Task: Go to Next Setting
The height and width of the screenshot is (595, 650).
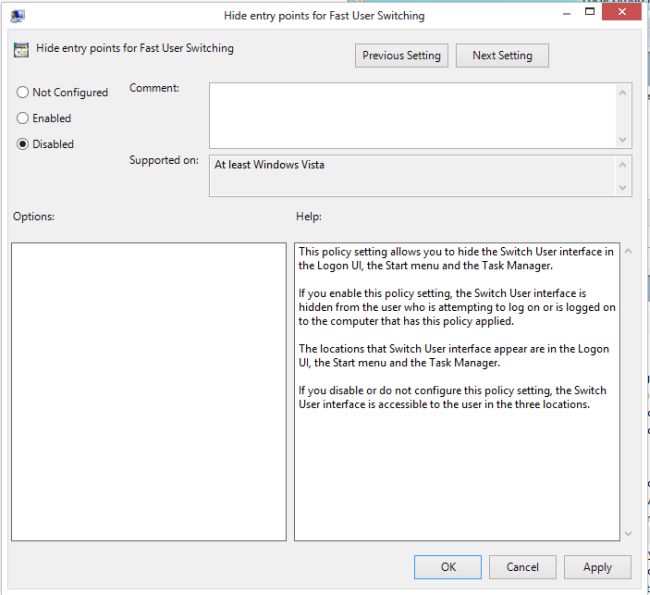Action: [502, 56]
